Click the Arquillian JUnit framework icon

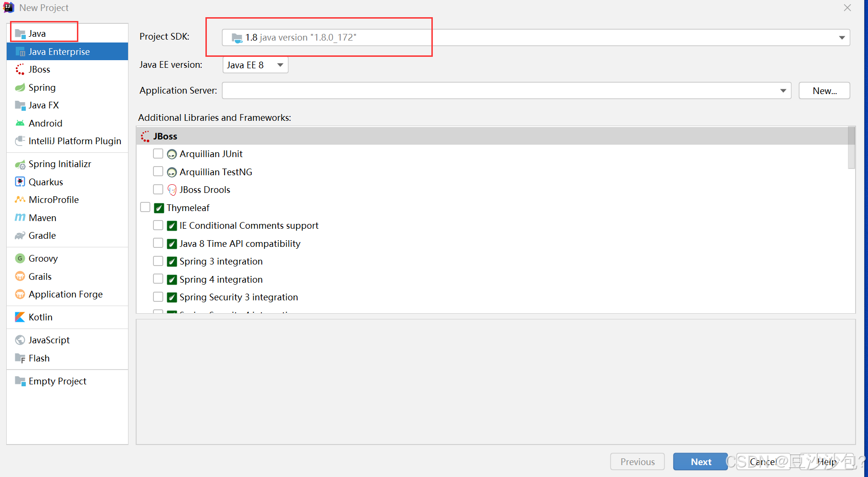(x=172, y=154)
